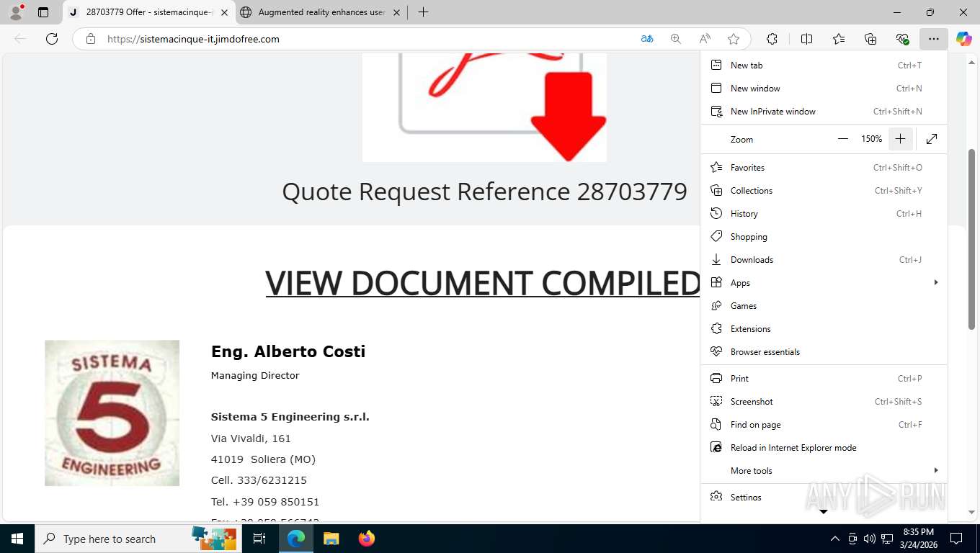Viewport: 980px width, 553px height.
Task: Choose Reload in Internet Explorer mode
Action: 824,447
